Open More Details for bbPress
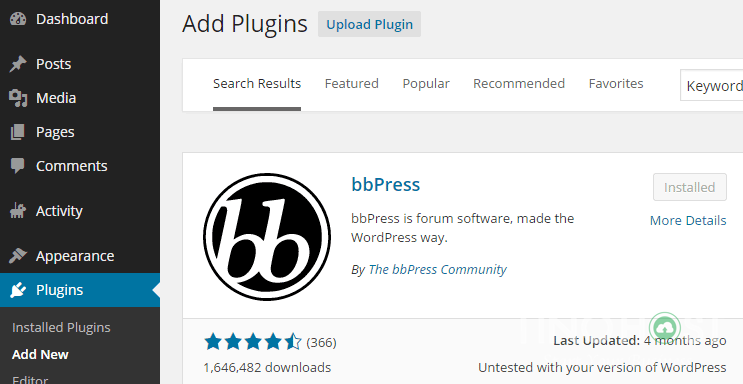The width and height of the screenshot is (743, 384). click(x=688, y=220)
